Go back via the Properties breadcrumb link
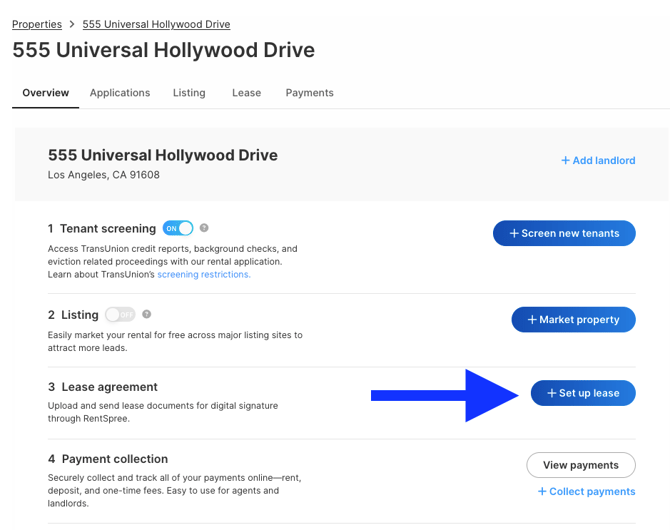The image size is (670, 530). (37, 24)
